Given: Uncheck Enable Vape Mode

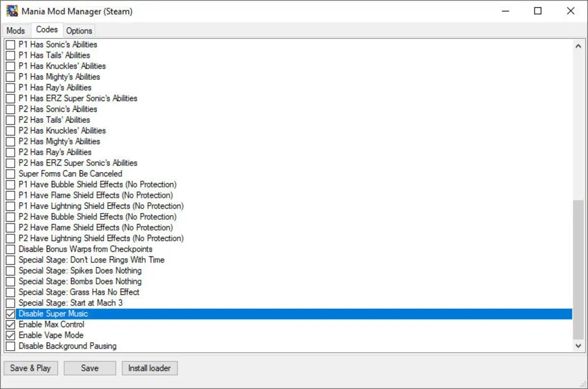Looking at the screenshot, I should (x=10, y=335).
